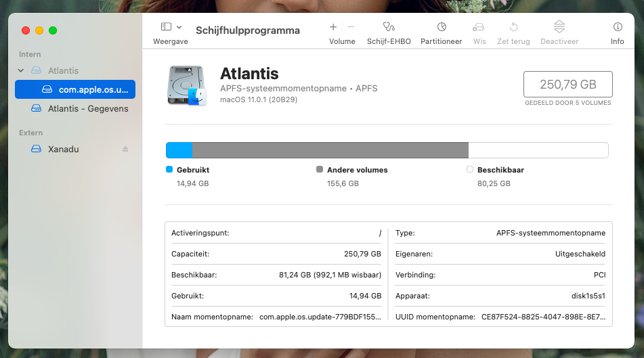Click the Type 'APFS-systeemmomentopname' value
The width and height of the screenshot is (644, 358).
coord(551,233)
